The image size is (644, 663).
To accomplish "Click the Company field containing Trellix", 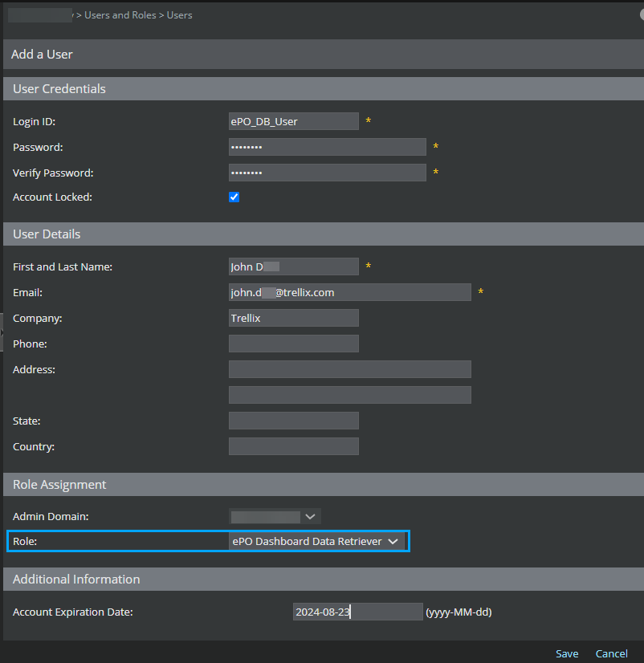I will click(294, 318).
